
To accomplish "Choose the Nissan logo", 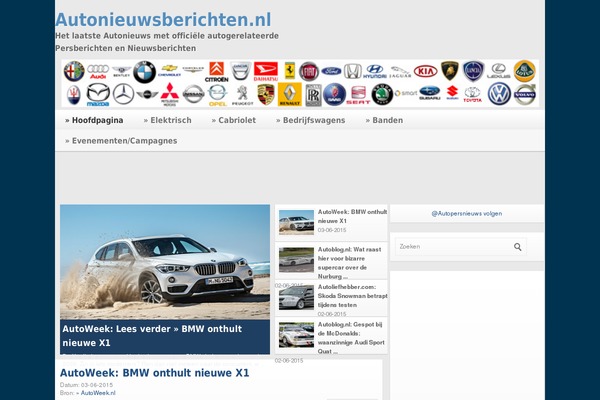I will coord(194,94).
